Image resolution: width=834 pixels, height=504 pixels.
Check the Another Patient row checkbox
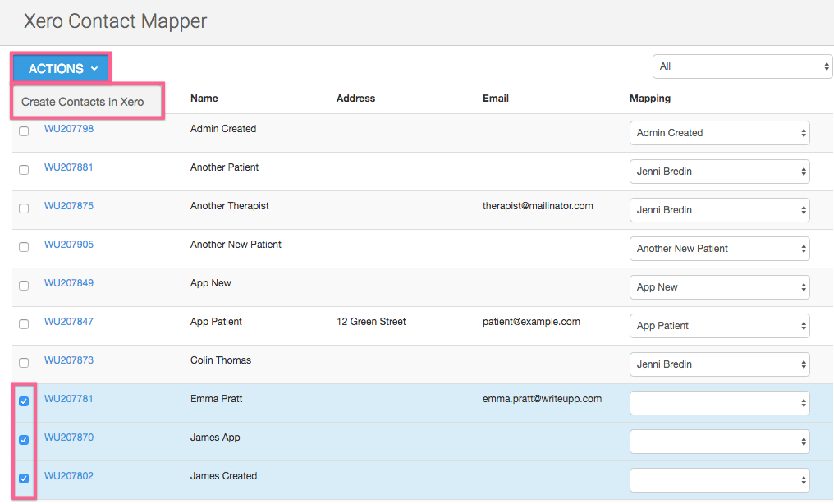[24, 170]
